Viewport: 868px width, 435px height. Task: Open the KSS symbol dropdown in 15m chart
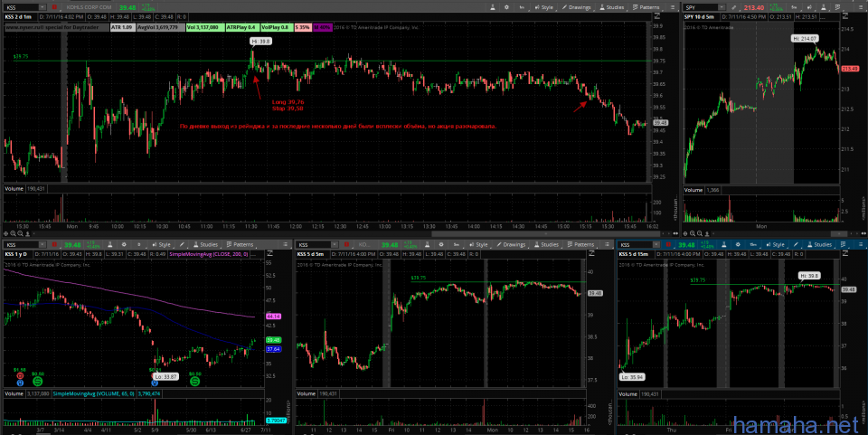tap(656, 244)
